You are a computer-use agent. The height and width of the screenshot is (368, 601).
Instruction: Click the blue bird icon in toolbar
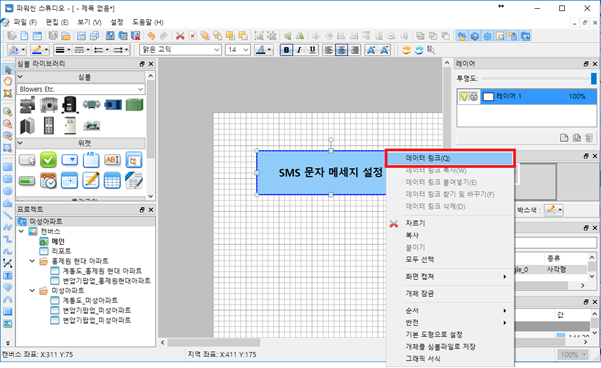coord(419,50)
